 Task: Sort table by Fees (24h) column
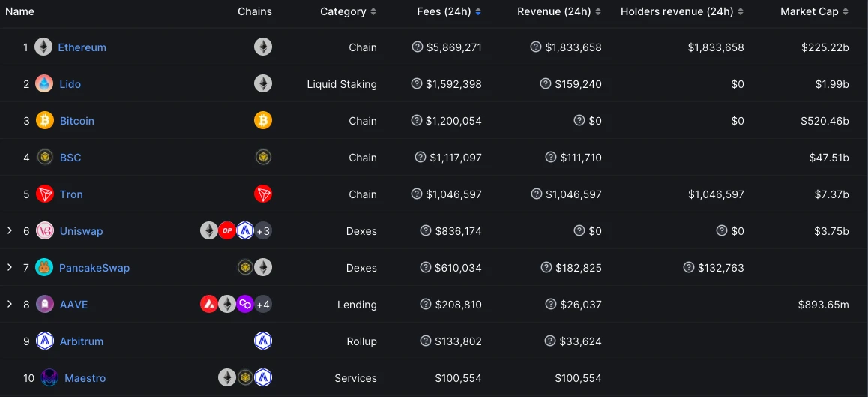coord(449,12)
